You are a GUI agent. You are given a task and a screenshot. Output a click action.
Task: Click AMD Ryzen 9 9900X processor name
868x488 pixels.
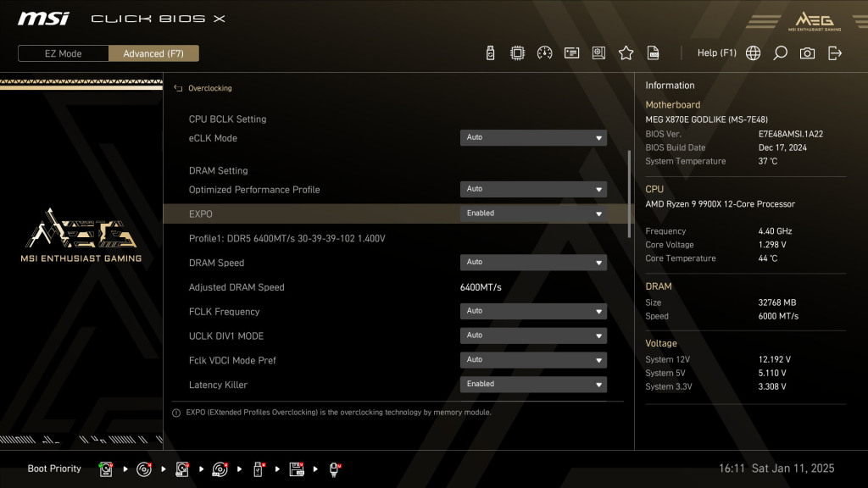tap(720, 204)
